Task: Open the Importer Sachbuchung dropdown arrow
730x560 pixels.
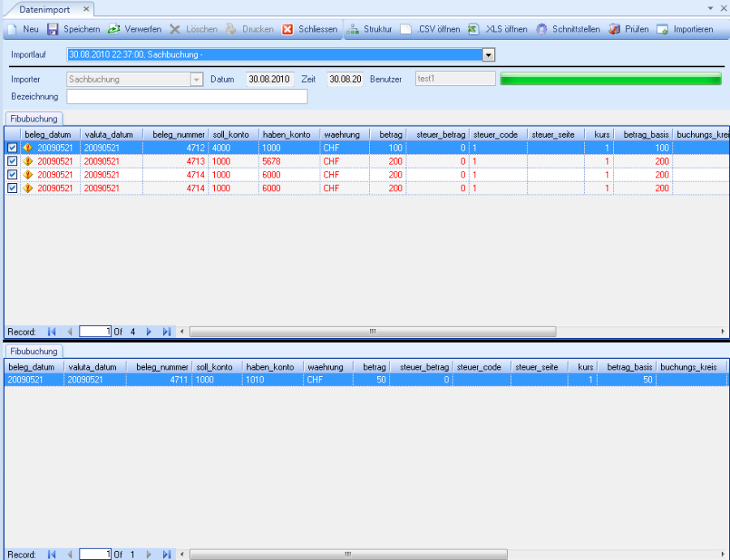Action: coord(196,79)
